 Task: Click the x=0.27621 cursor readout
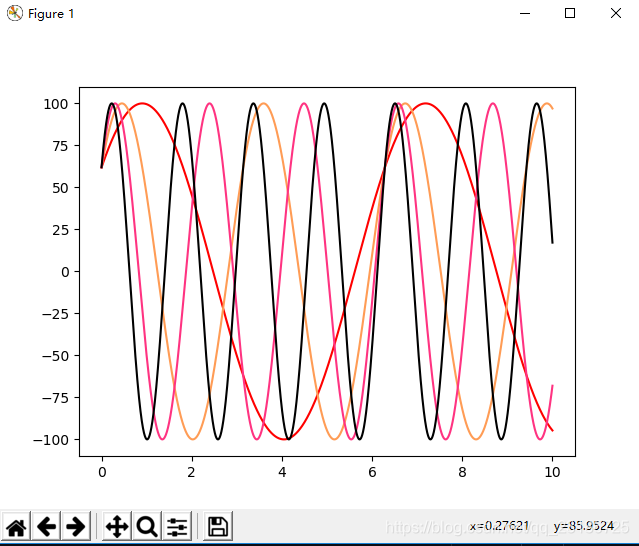click(499, 526)
